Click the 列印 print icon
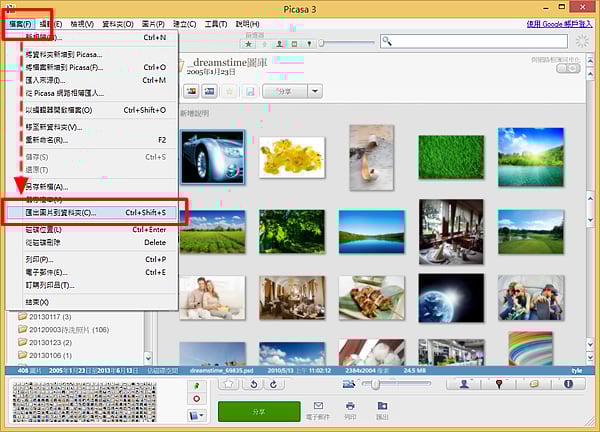 pyautogui.click(x=350, y=409)
